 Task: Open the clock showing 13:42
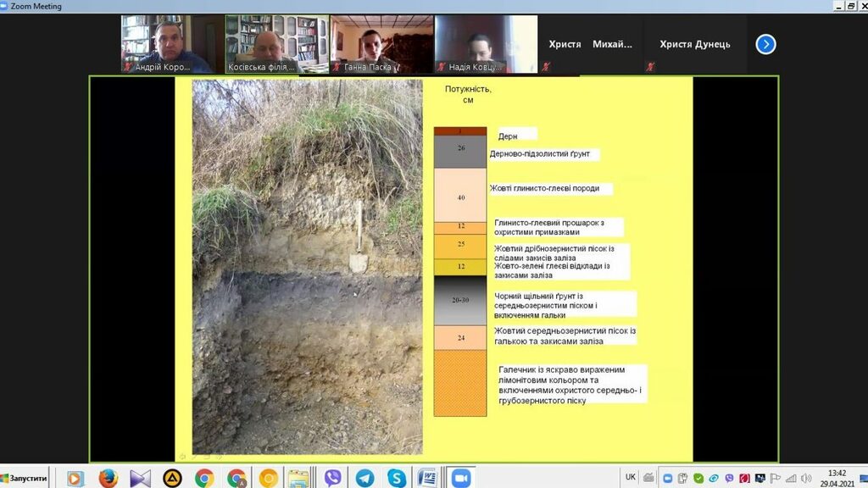tap(836, 478)
